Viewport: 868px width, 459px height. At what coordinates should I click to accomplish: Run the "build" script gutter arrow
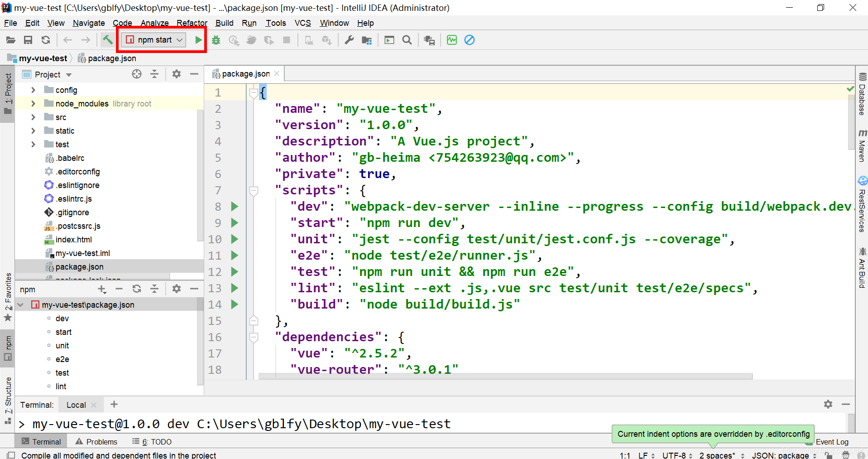pos(235,304)
